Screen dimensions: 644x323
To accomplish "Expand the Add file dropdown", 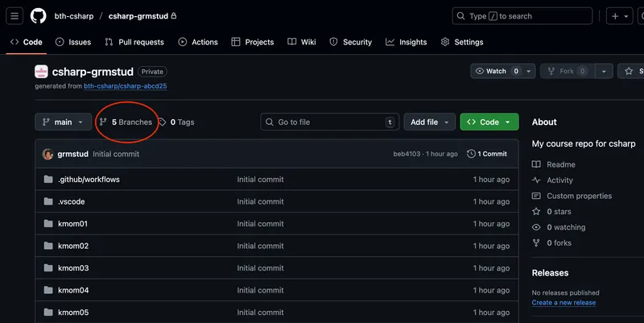I will 429,122.
